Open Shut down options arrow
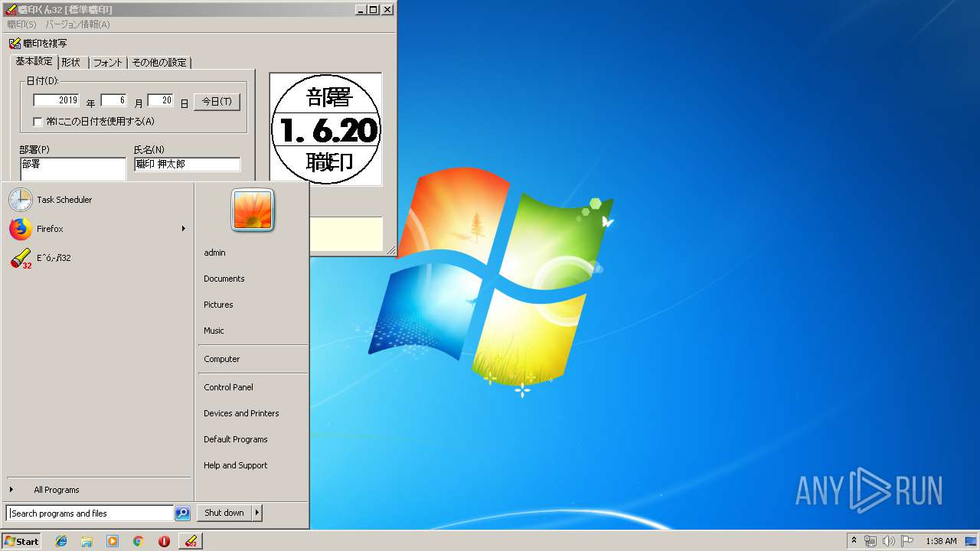This screenshot has width=980, height=551. 257,513
